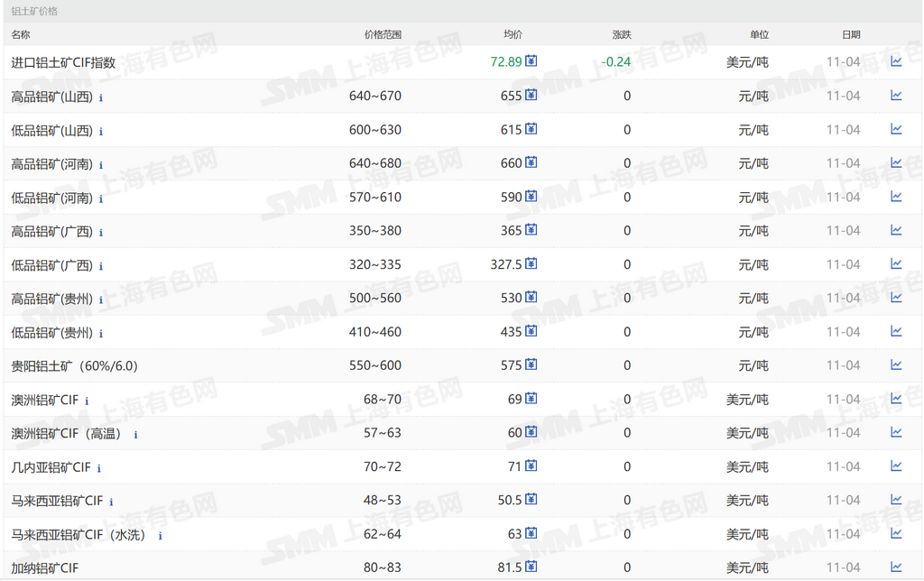Screen dimensions: 924x581
Task: Click yuan calendar icon beside 327.5 price
Action: pos(531,263)
